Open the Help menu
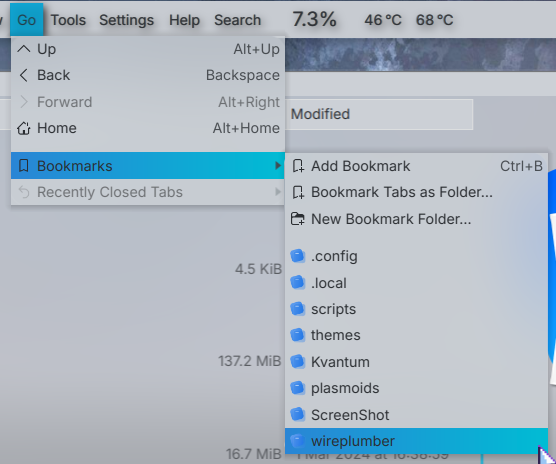 [184, 20]
